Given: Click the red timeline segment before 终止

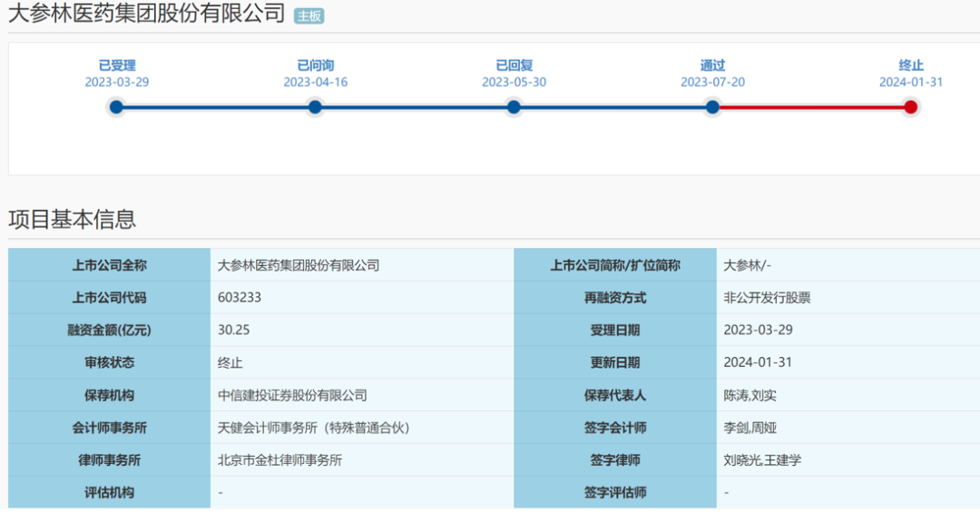Looking at the screenshot, I should [x=812, y=107].
